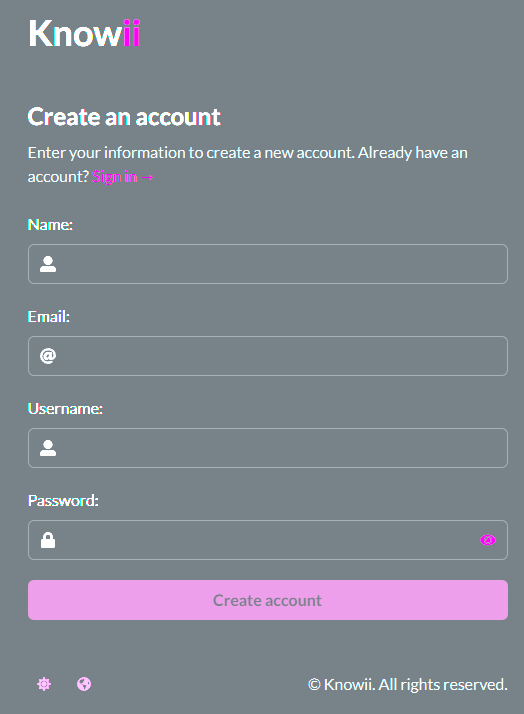Focus the Name input field

tap(268, 264)
